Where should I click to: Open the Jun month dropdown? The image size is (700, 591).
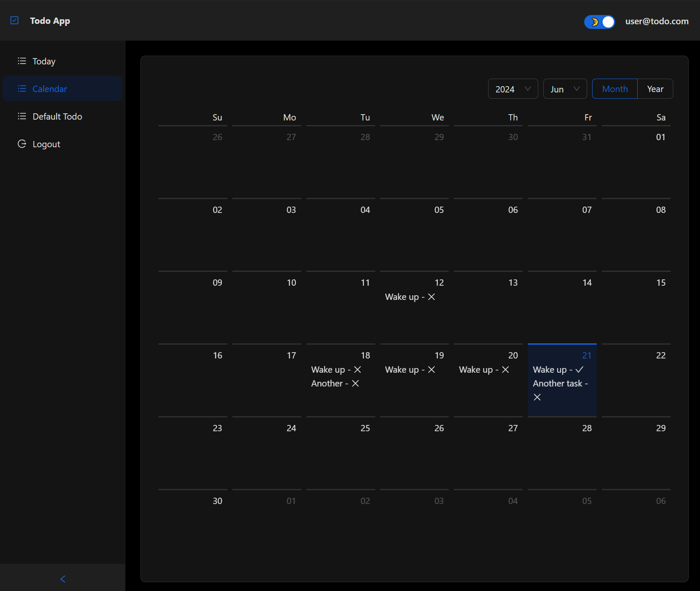[565, 89]
